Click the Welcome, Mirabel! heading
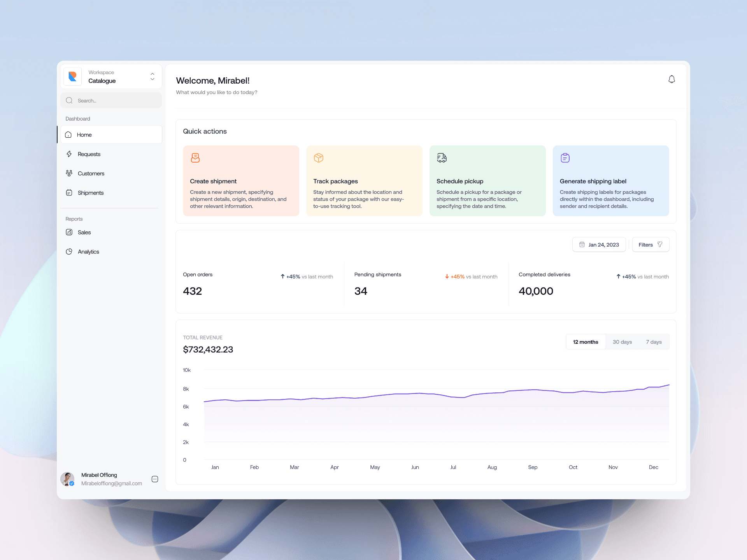The width and height of the screenshot is (747, 560). click(x=212, y=80)
